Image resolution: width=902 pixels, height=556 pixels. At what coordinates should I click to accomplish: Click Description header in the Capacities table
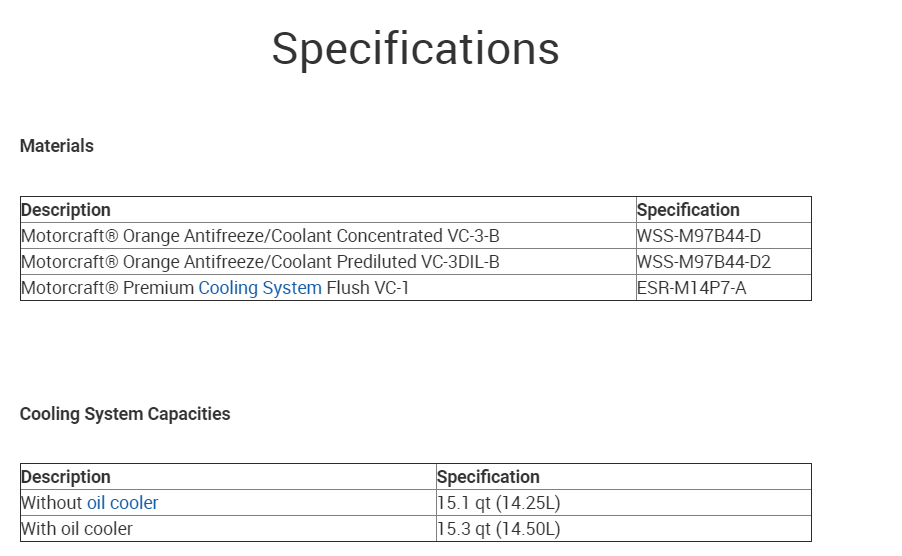(66, 477)
